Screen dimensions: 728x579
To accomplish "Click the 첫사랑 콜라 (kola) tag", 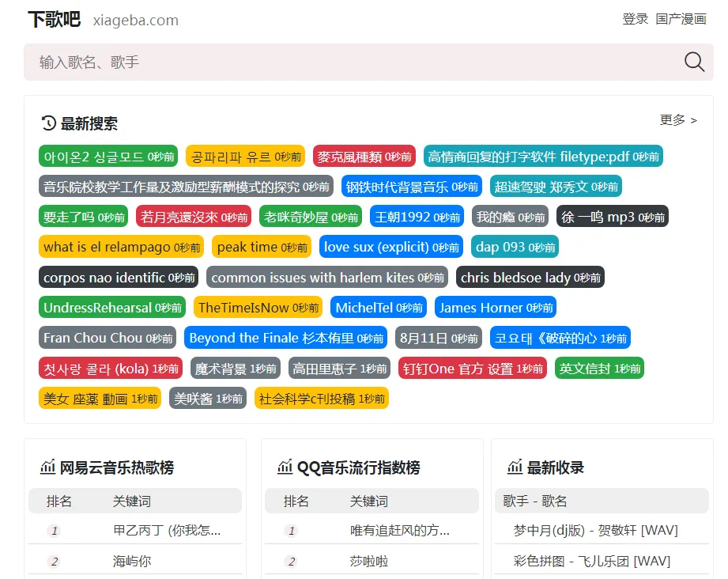I will [111, 369].
